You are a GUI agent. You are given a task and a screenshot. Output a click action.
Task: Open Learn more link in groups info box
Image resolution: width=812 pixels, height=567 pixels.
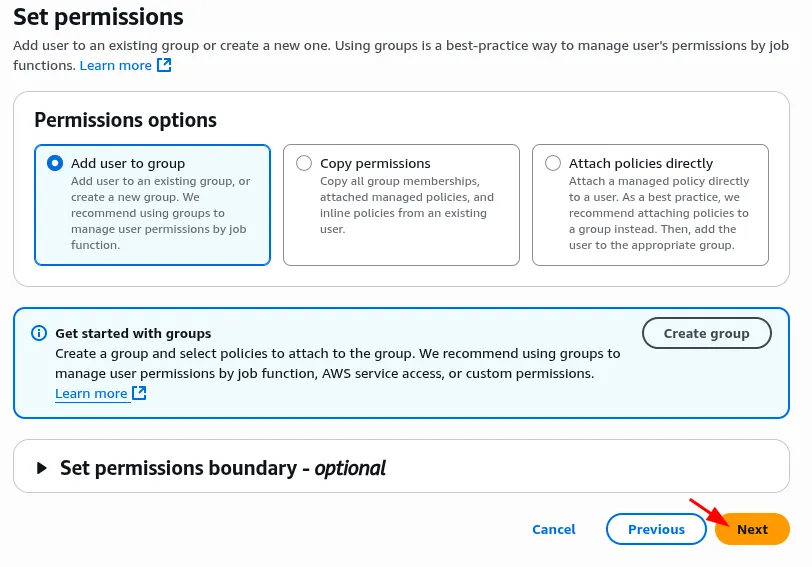tap(91, 393)
